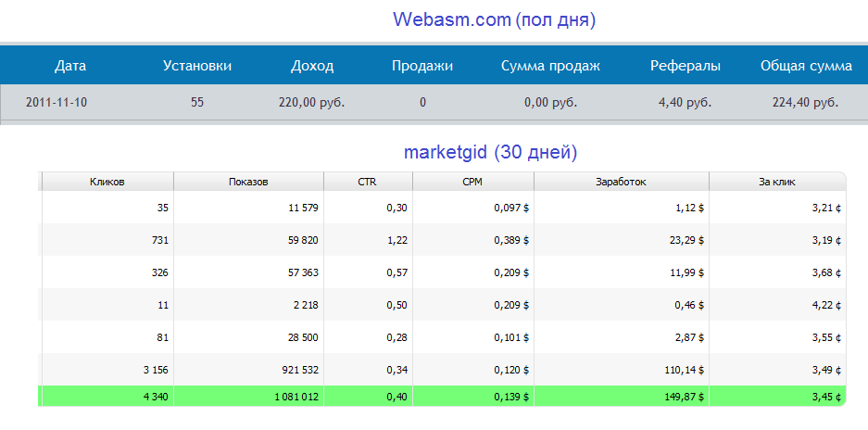Viewport: 868px width, 430px height.
Task: Select the CTR cell 0,50
Action: 398,305
